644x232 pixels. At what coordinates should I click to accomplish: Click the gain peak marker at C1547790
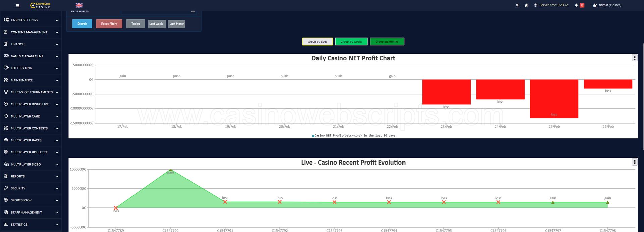point(170,170)
